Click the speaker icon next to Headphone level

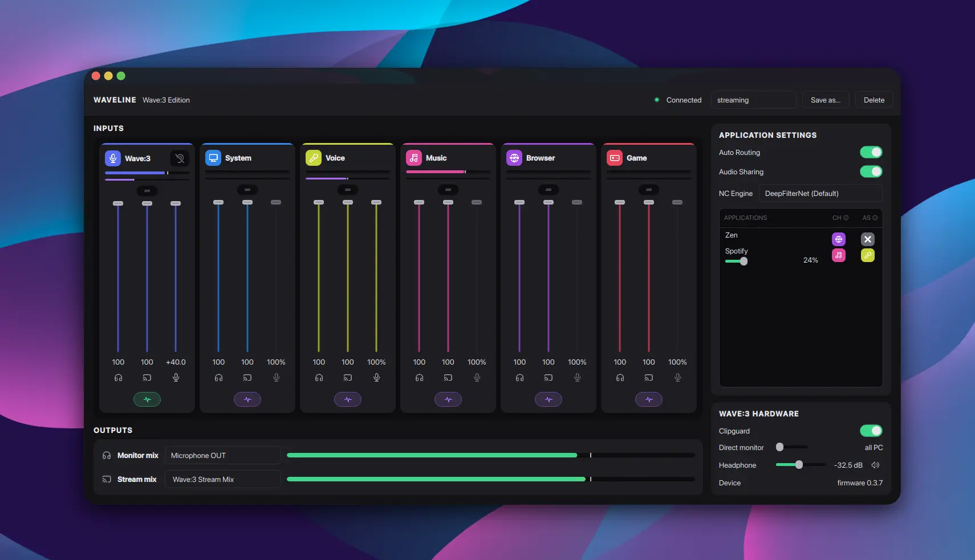pyautogui.click(x=876, y=465)
